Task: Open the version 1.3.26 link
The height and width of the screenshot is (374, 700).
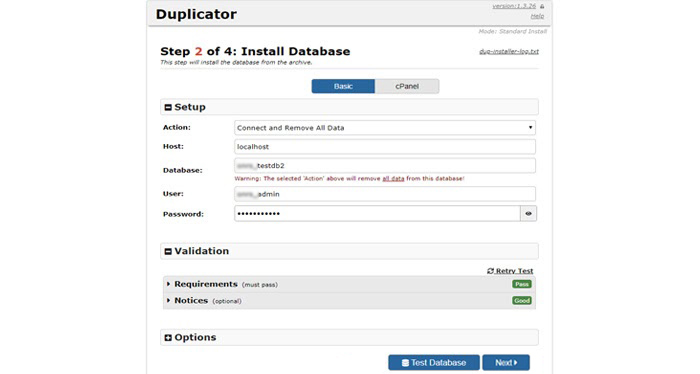Action: pos(514,6)
